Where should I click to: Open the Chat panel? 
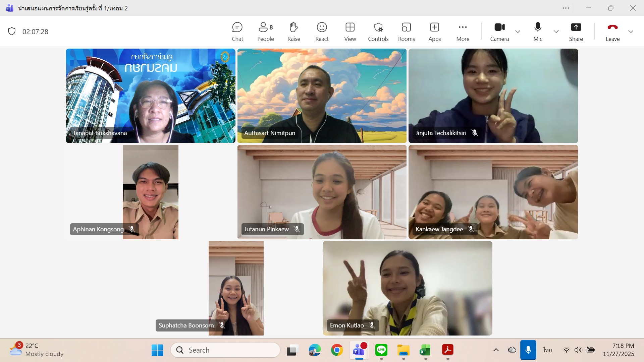(237, 32)
